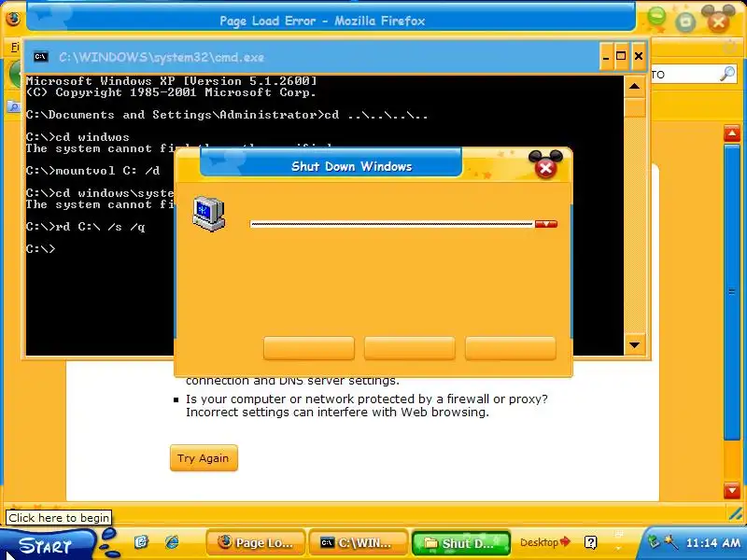
Task: Click the cmd.exe window title text
Action: tap(162, 57)
